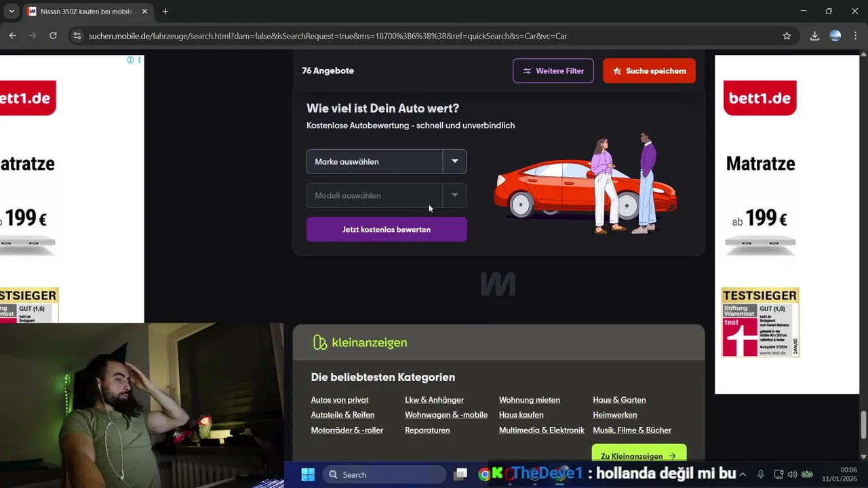The width and height of the screenshot is (868, 488).
Task: Click the right ad Testsieger badge
Action: (x=760, y=322)
